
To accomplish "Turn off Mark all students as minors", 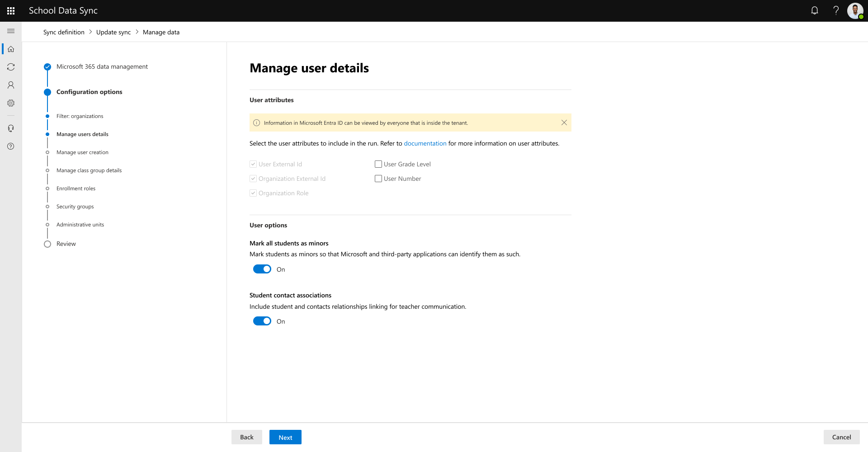I will [262, 269].
